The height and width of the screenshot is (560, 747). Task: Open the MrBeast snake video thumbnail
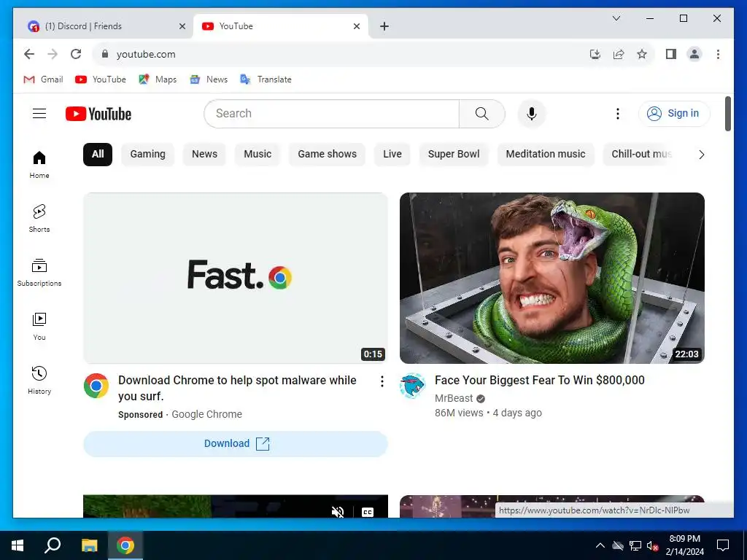(551, 278)
